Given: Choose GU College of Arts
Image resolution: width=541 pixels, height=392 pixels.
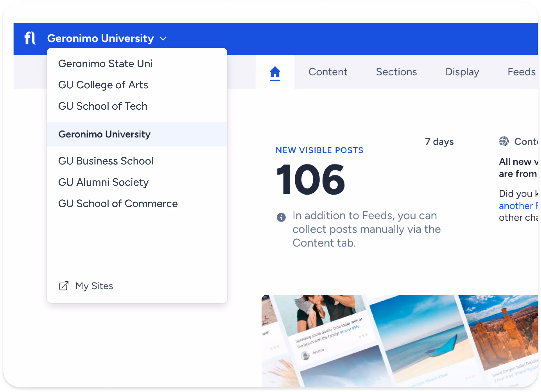Looking at the screenshot, I should [103, 85].
